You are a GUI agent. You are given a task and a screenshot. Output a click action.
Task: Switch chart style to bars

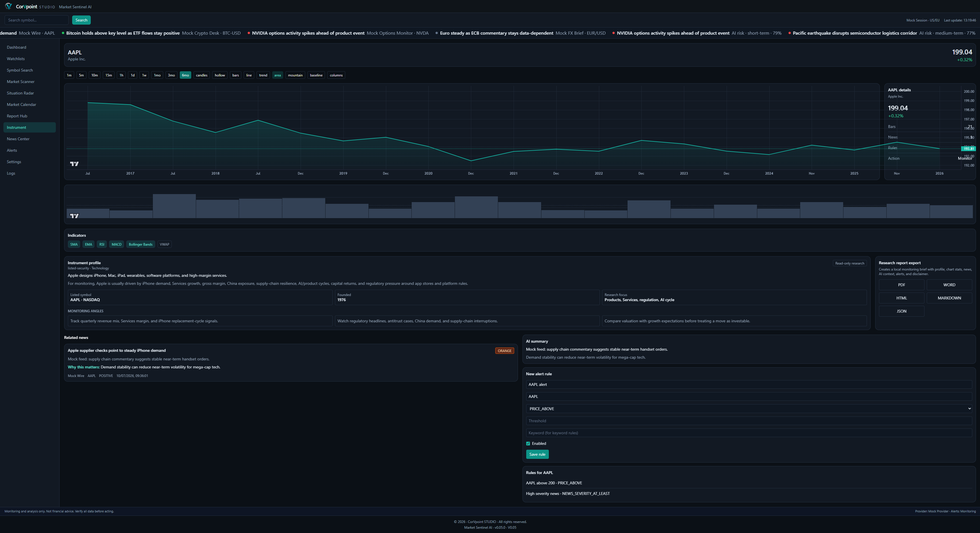point(236,75)
